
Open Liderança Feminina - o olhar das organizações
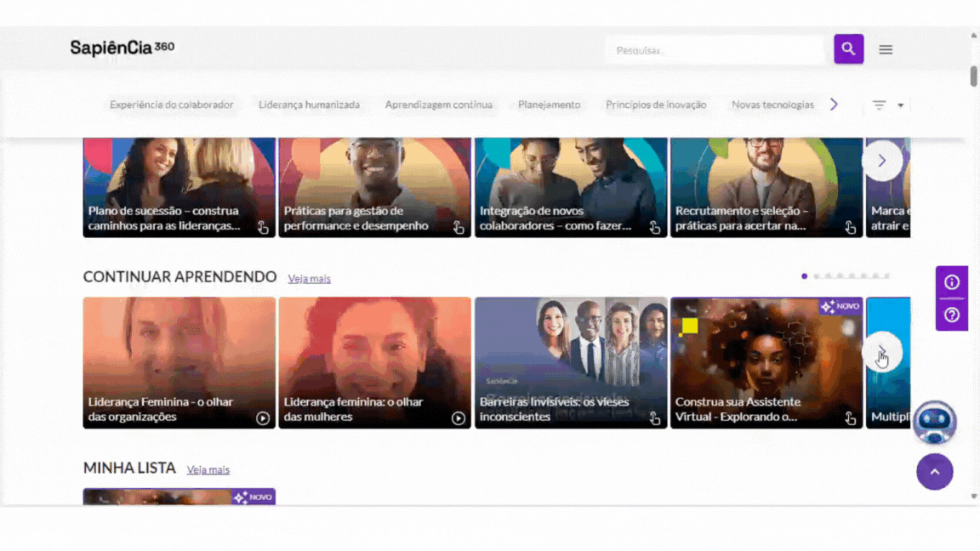[179, 363]
